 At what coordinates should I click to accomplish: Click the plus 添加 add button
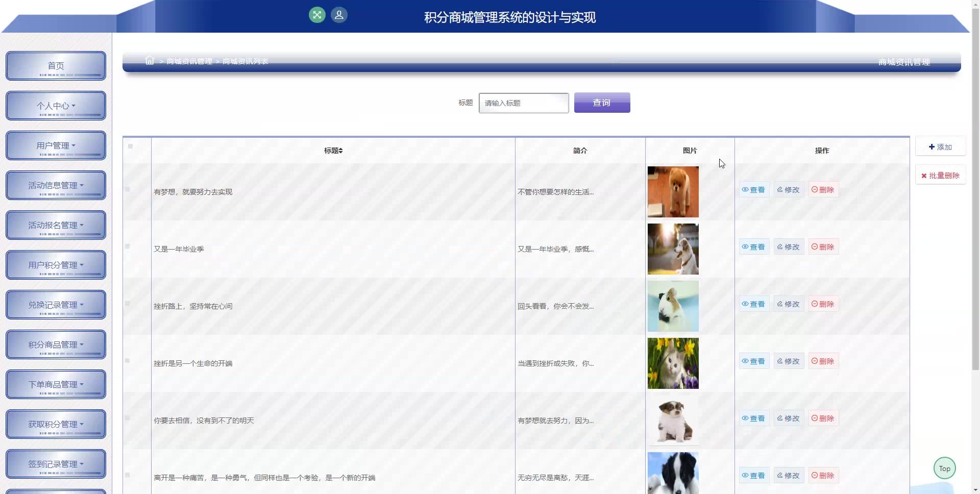[x=940, y=147]
